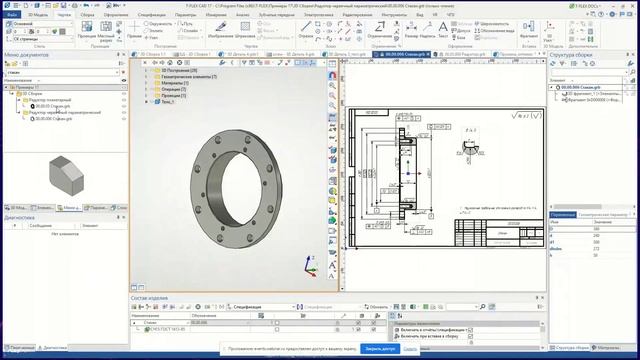Select the Шероховатость roughness tool
This screenshot has height=360, width=640.
point(491,24)
